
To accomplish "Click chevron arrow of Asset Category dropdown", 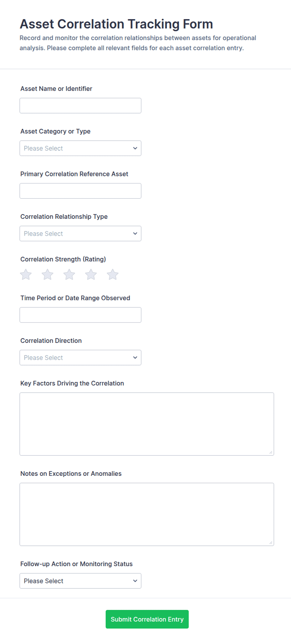I will pos(135,148).
